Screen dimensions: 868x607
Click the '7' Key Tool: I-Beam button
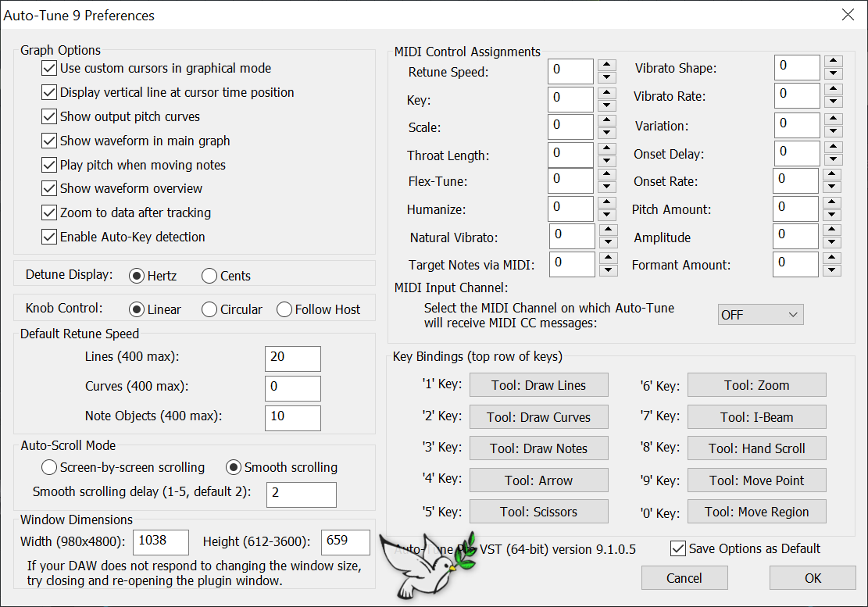[x=757, y=416]
